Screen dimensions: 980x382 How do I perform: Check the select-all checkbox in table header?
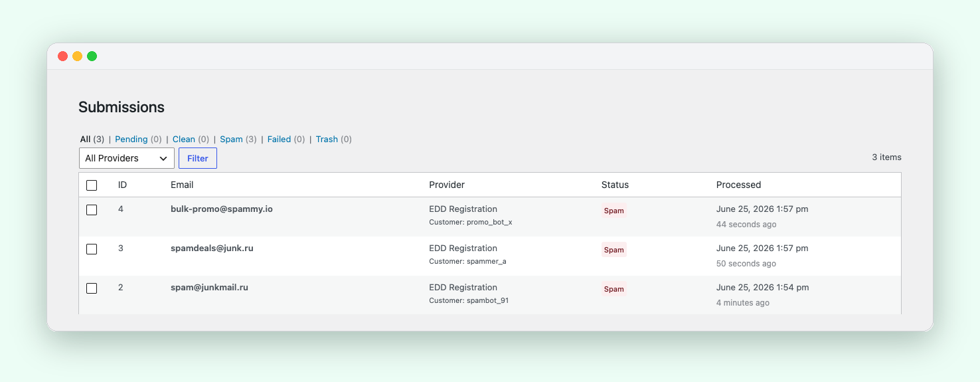(92, 185)
